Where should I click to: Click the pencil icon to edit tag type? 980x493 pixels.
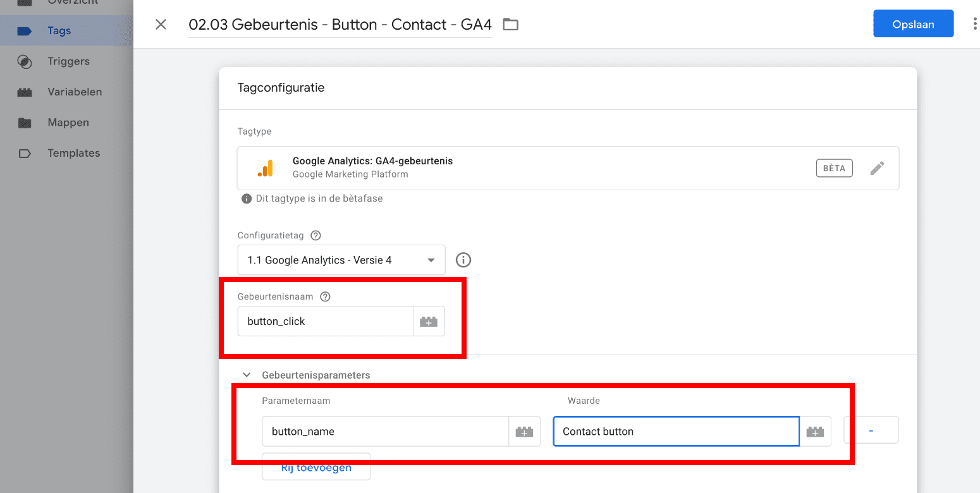877,168
